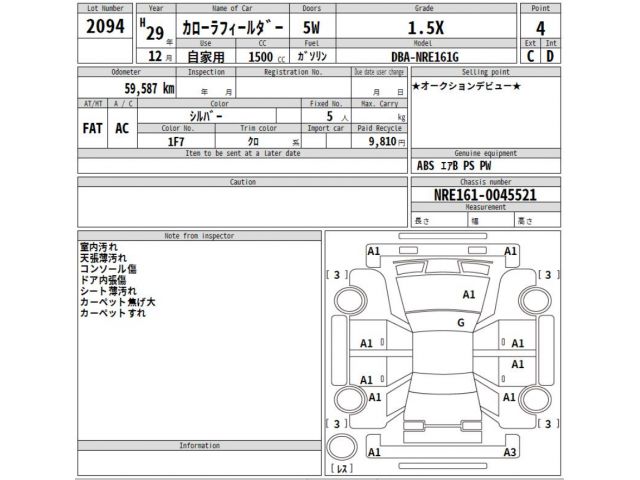640x480 pixels.
Task: Click the Registration No. header
Action: tap(293, 72)
